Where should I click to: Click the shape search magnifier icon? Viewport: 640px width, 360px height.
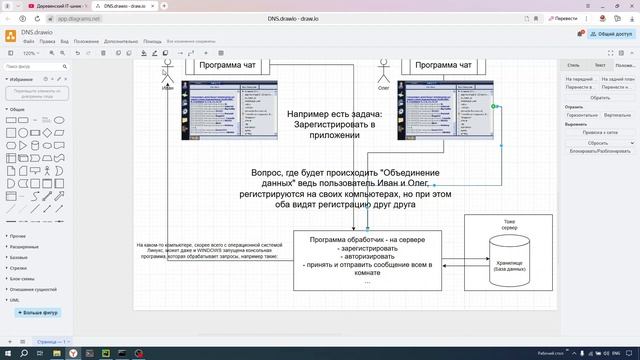coord(65,67)
